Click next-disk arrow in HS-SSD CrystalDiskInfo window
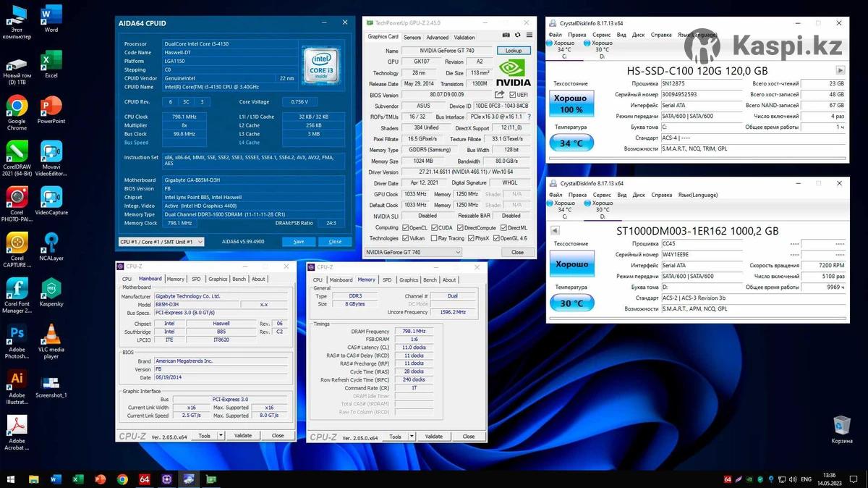 (840, 70)
